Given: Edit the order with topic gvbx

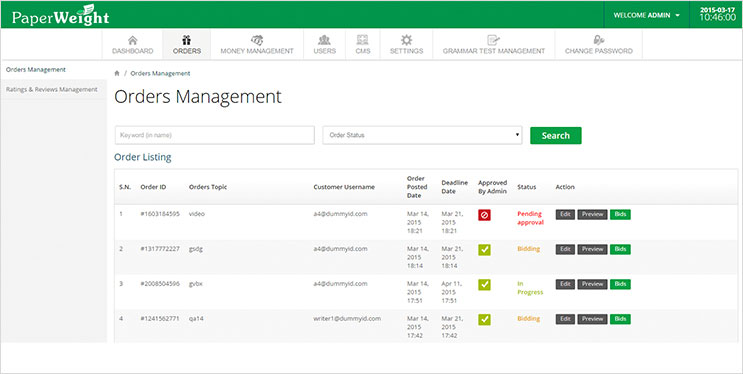Looking at the screenshot, I should coord(565,284).
